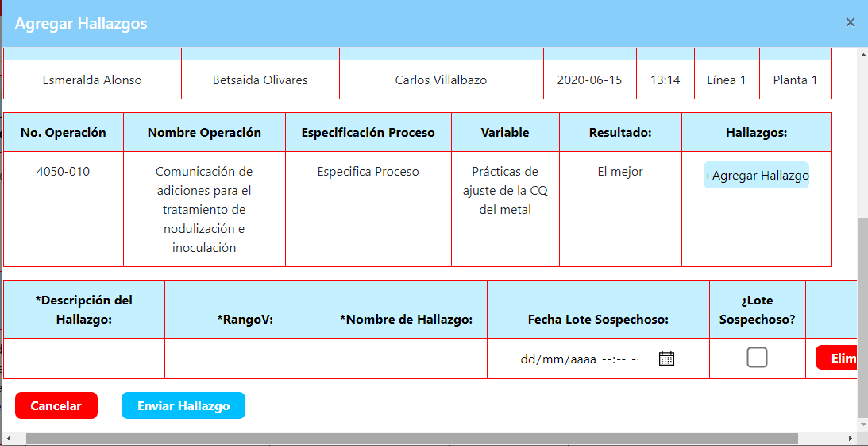Focus the RangoV input cell

(x=245, y=359)
